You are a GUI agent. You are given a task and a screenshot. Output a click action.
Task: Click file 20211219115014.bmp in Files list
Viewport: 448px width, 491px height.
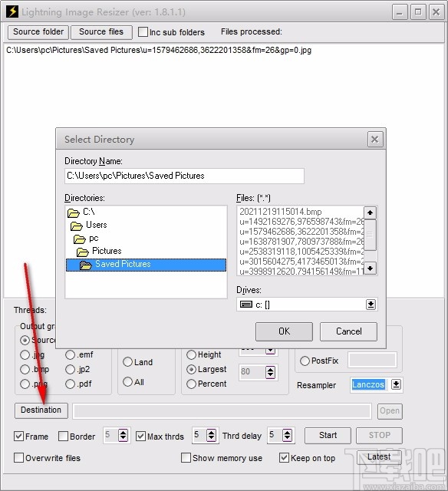click(281, 212)
